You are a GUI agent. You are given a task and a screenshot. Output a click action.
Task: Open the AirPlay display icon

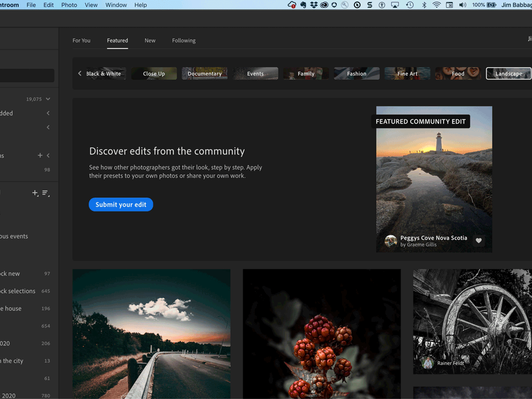pyautogui.click(x=395, y=5)
